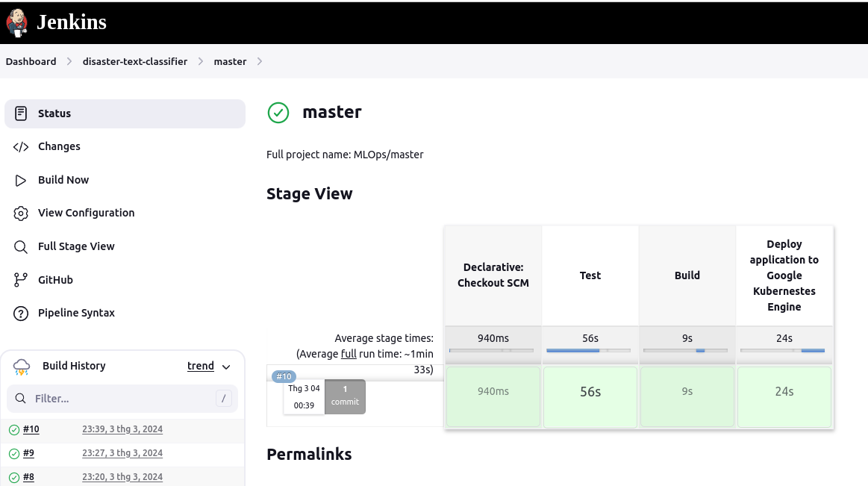Go to Dashboard breadcrumb
The height and width of the screenshot is (486, 868).
[31, 61]
